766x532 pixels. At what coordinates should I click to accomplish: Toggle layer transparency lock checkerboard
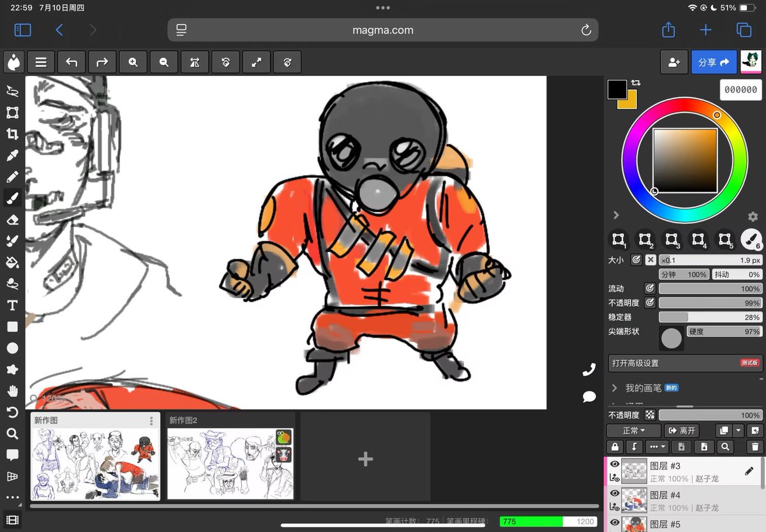coord(650,415)
